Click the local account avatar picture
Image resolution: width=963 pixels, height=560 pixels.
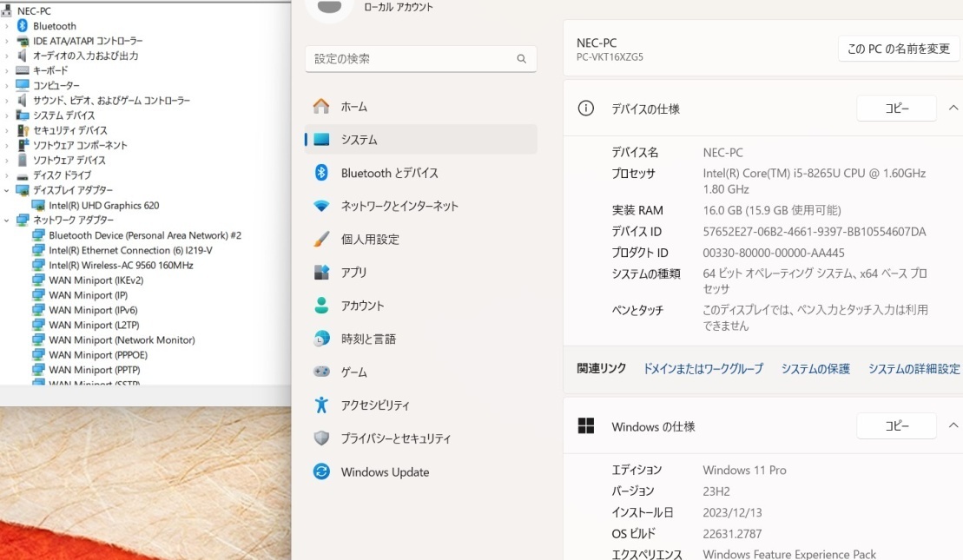pyautogui.click(x=329, y=7)
